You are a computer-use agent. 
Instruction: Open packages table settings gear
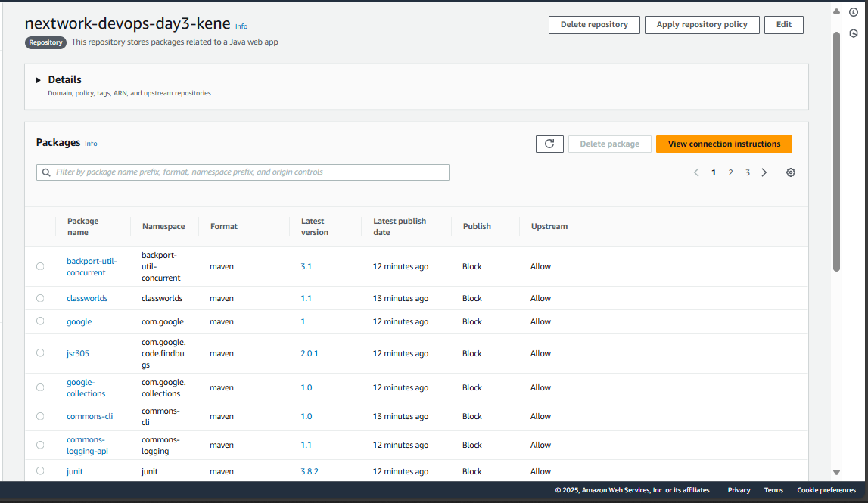point(791,172)
